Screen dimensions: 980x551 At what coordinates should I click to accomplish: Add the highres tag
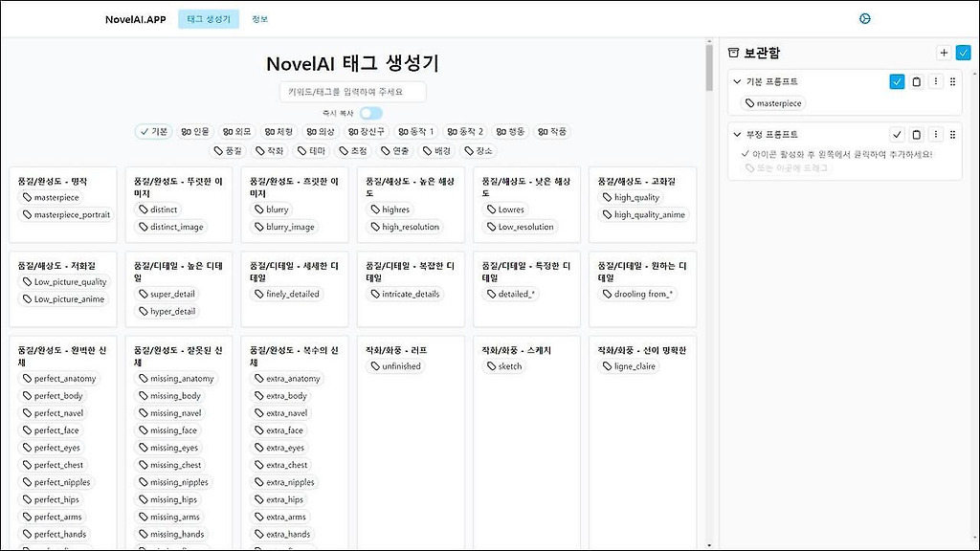390,209
